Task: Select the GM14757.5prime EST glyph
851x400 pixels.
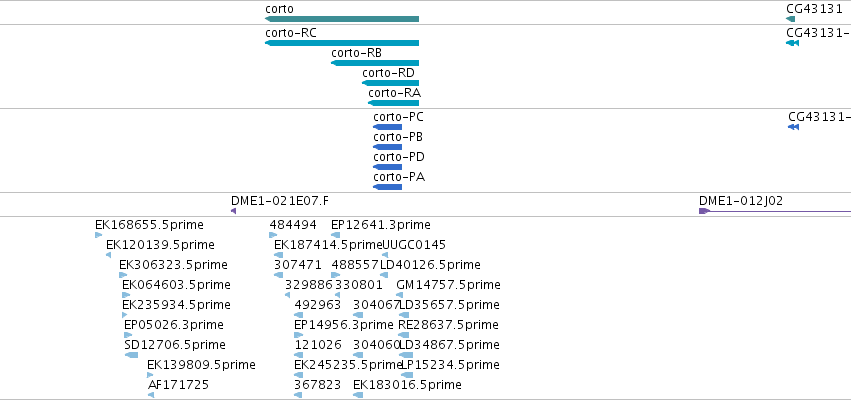Action: click(399, 295)
